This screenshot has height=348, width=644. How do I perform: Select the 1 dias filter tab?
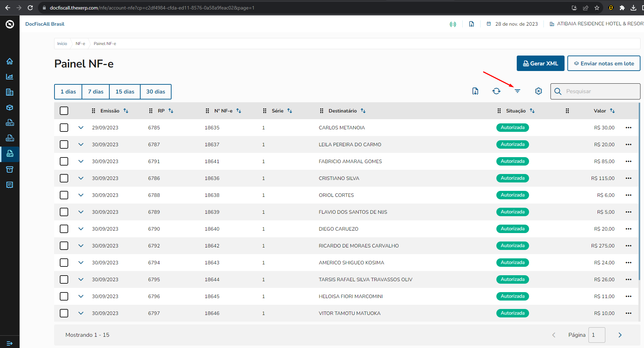pos(68,92)
